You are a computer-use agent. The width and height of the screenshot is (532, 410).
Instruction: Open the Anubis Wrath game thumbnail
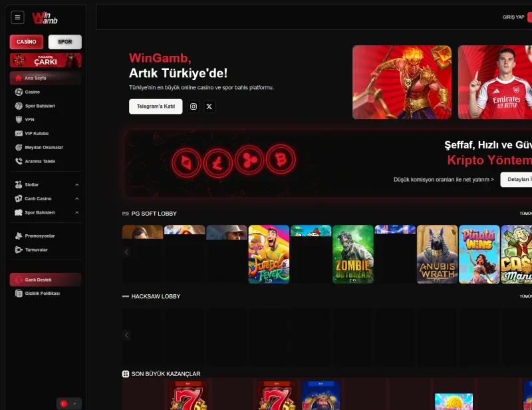point(437,254)
